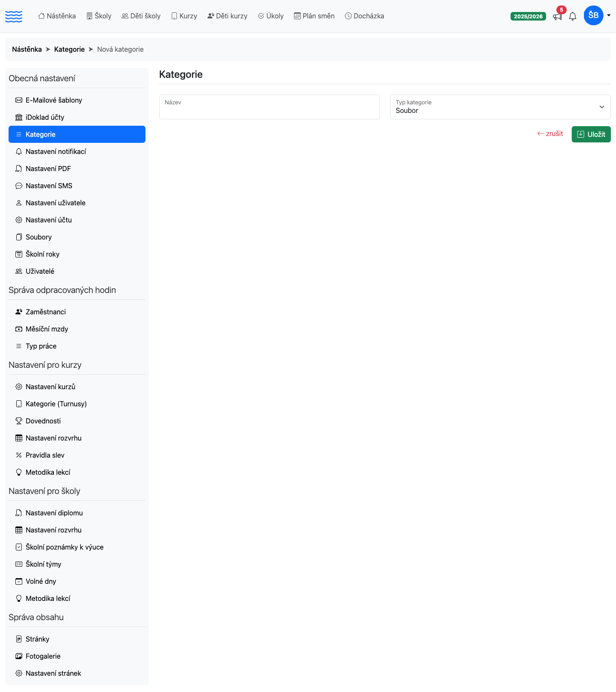616x692 pixels.
Task: Click the calendar-minus icon beside Volné dny
Action: point(19,581)
